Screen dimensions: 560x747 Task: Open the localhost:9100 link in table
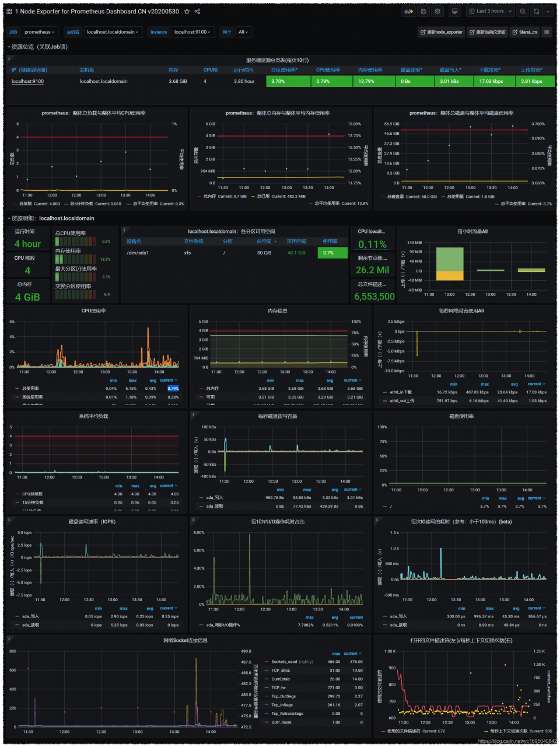coord(27,81)
